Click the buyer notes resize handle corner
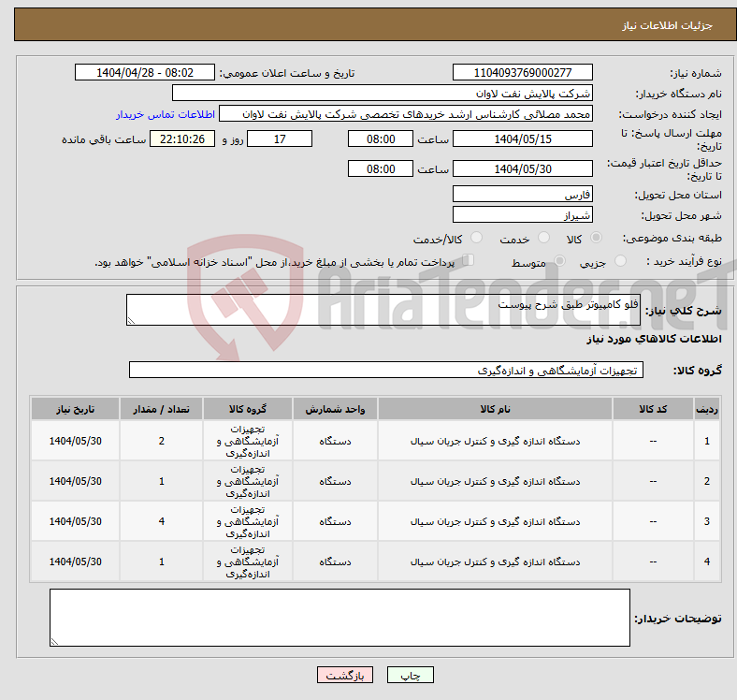737x700 pixels. [x=54, y=642]
